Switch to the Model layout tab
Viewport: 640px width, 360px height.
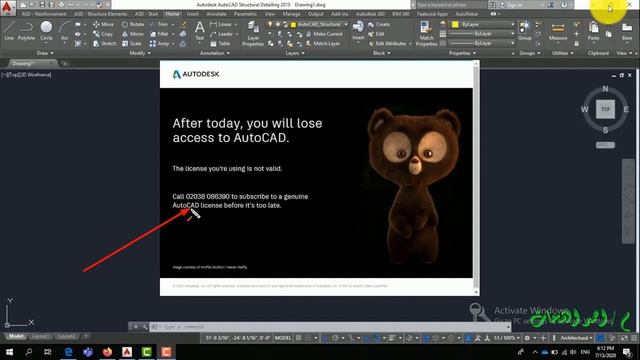tap(16, 336)
